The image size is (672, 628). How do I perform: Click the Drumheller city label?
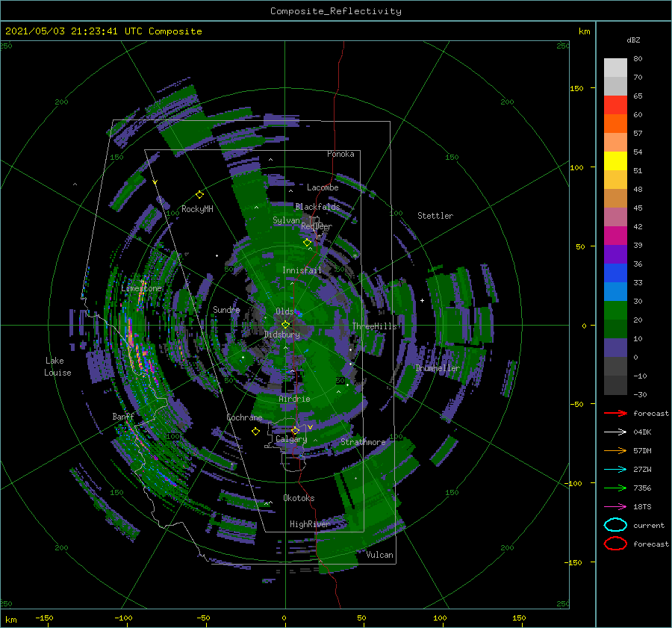[438, 368]
